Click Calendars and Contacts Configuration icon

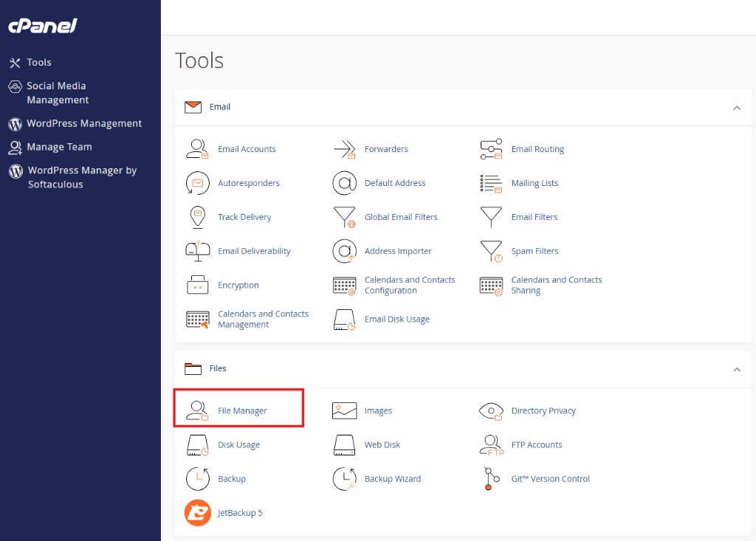pyautogui.click(x=344, y=286)
